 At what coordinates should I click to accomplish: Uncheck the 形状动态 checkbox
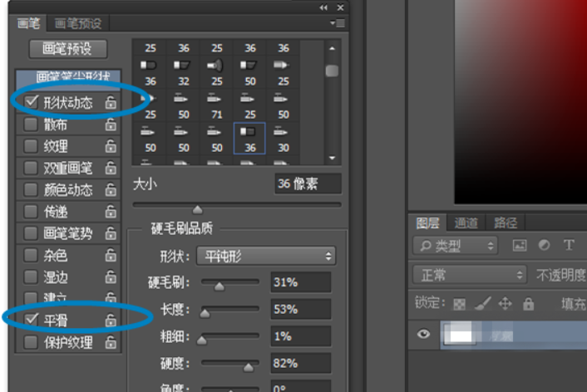32,102
